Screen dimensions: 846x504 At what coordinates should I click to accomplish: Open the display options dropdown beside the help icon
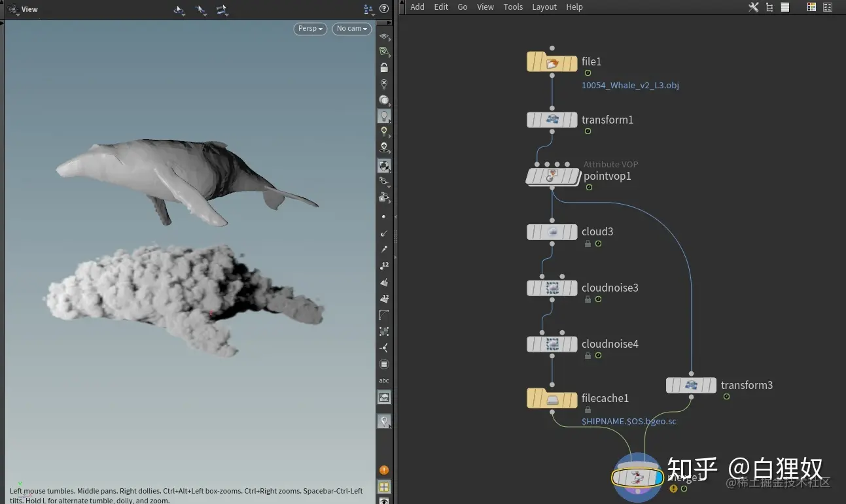pyautogui.click(x=368, y=9)
